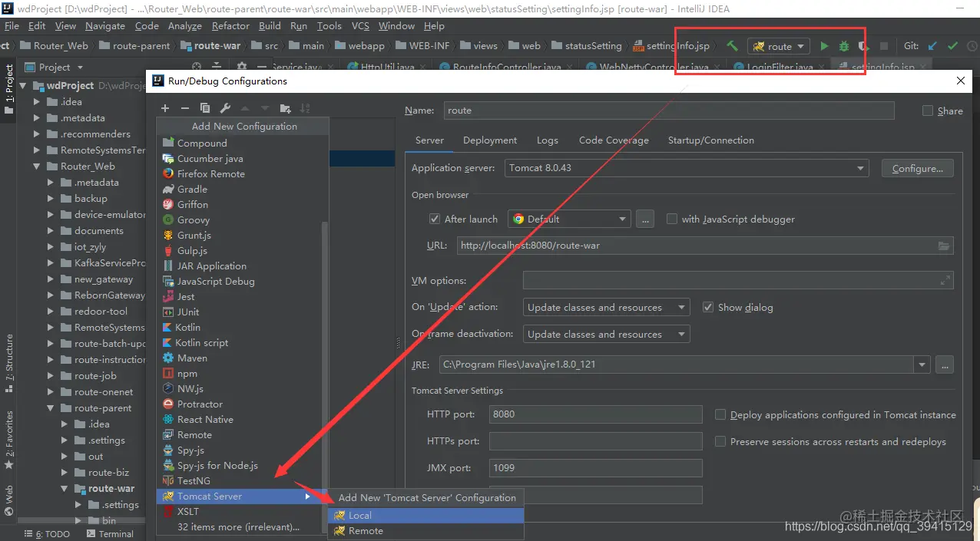The height and width of the screenshot is (541, 980).
Task: Switch to the Code Coverage tab
Action: click(x=614, y=140)
